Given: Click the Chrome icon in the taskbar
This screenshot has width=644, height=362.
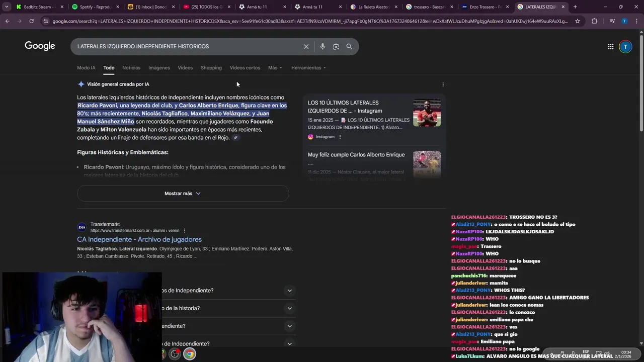Looking at the screenshot, I should pyautogui.click(x=189, y=354).
